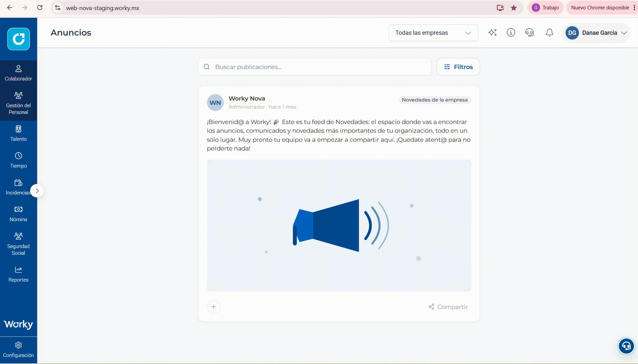Add a reaction with the plus button

tap(214, 307)
